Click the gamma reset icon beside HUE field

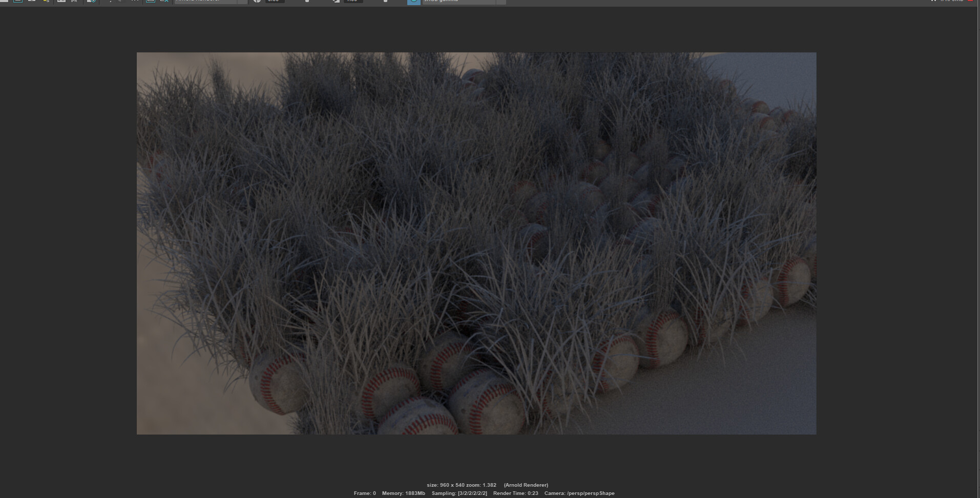coord(336,2)
